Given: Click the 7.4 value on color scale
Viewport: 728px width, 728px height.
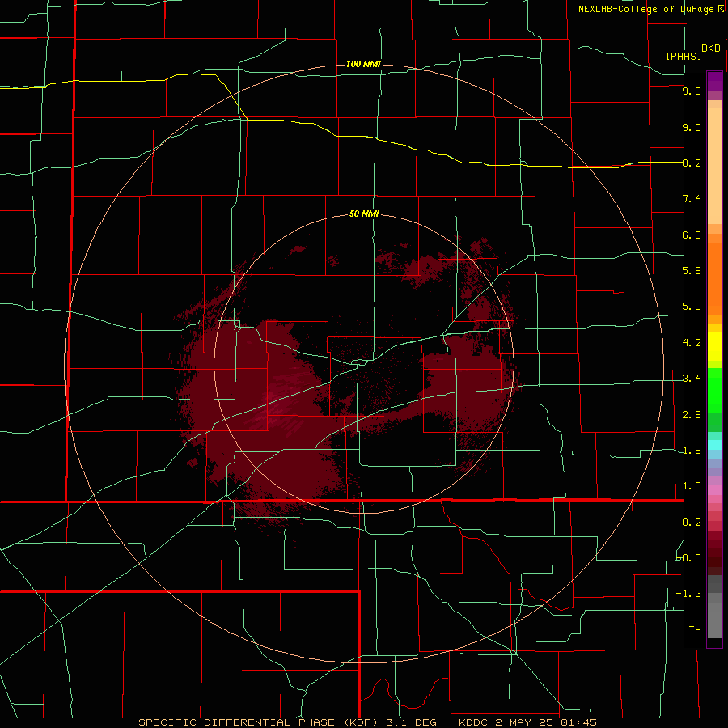Looking at the screenshot, I should point(692,199).
